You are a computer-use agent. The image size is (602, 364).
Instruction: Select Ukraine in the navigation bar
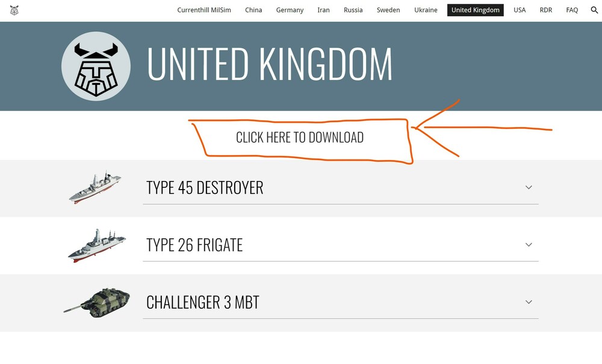point(426,10)
